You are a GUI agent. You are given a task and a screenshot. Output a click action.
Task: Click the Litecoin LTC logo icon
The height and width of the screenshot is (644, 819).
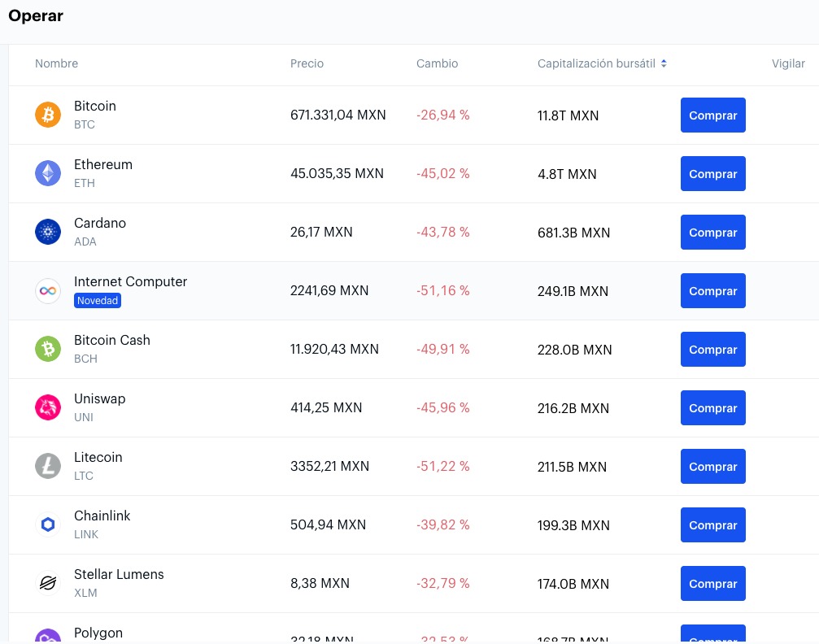[48, 466]
